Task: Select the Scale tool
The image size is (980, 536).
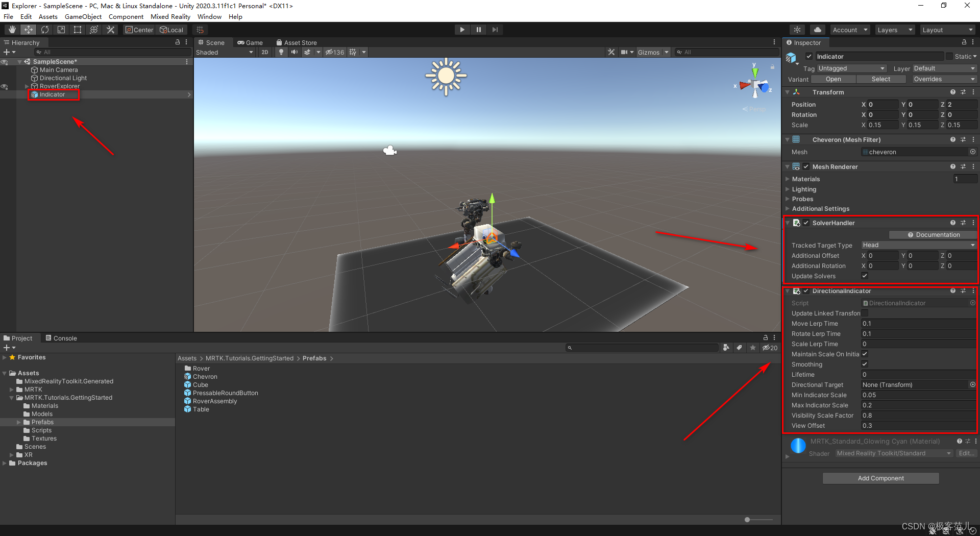Action: pos(61,30)
